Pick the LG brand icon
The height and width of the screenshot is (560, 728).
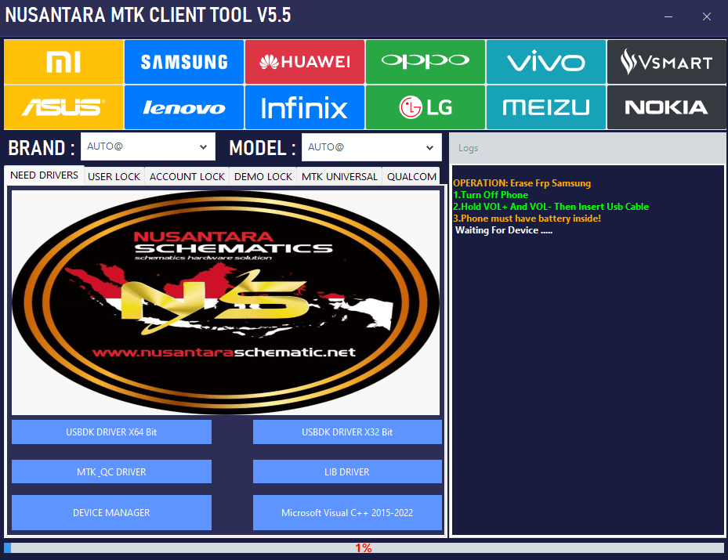[x=425, y=107]
